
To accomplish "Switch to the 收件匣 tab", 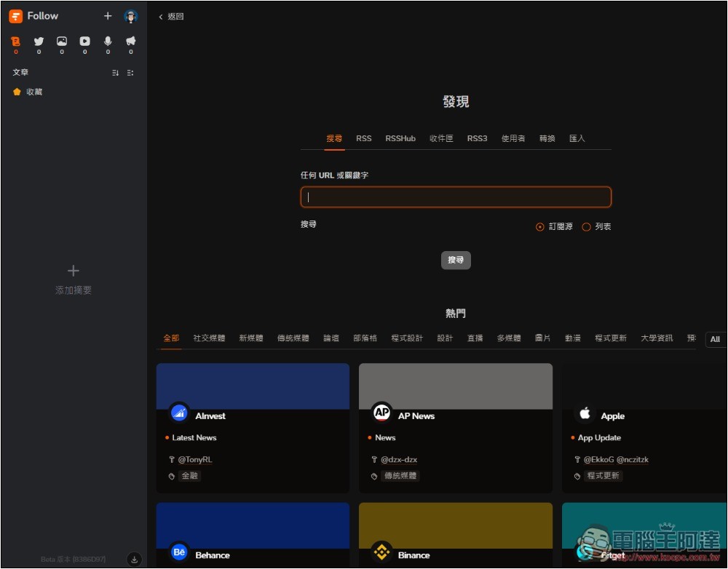I will coord(441,138).
